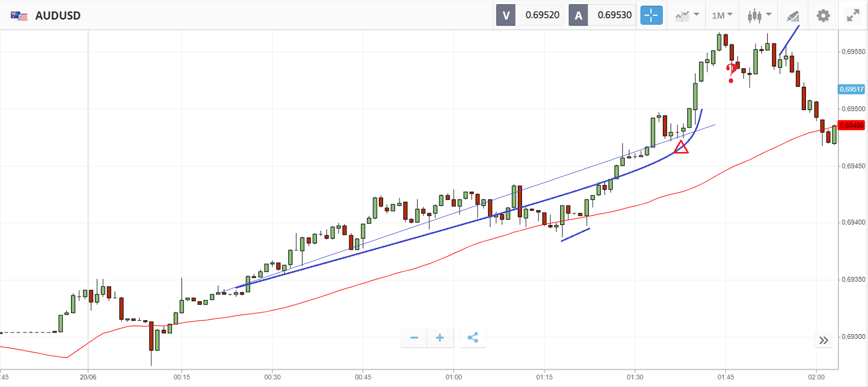The height and width of the screenshot is (387, 868).
Task: Open the drawing tools pencil icon
Action: [793, 16]
